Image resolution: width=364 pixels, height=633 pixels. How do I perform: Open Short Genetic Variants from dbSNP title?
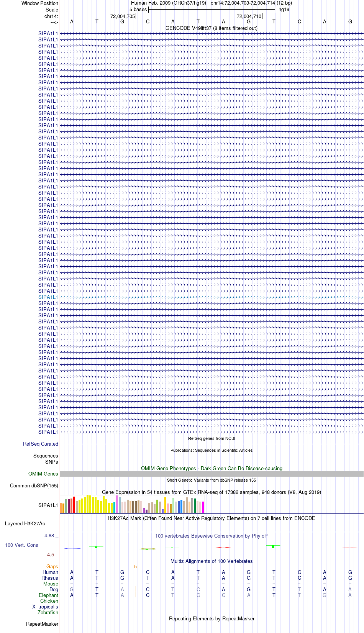[x=212, y=480]
